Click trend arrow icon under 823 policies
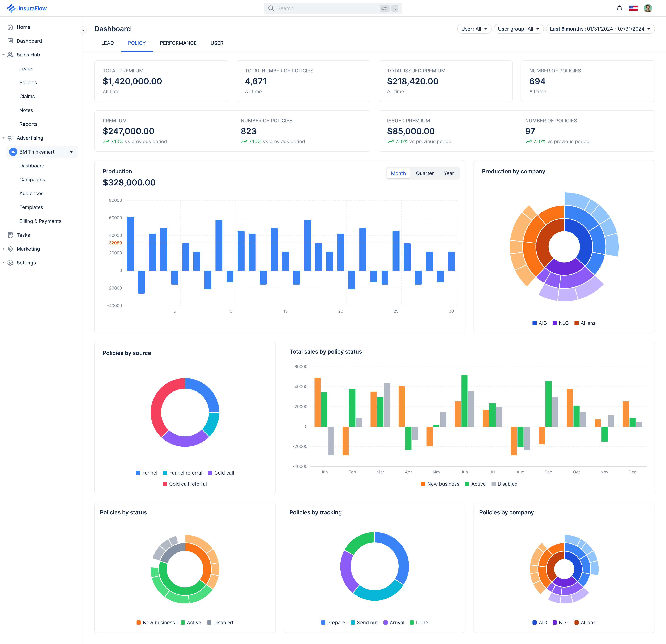The width and height of the screenshot is (666, 644). [x=244, y=142]
